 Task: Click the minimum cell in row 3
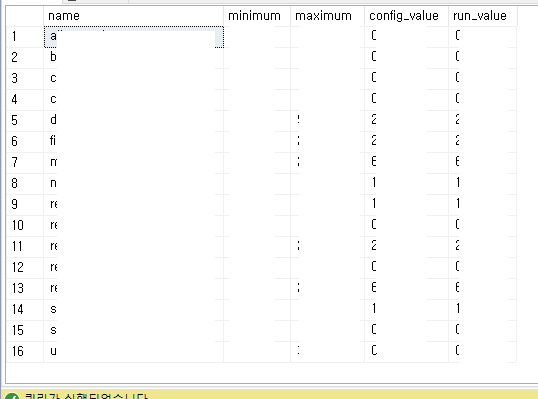tap(257, 78)
